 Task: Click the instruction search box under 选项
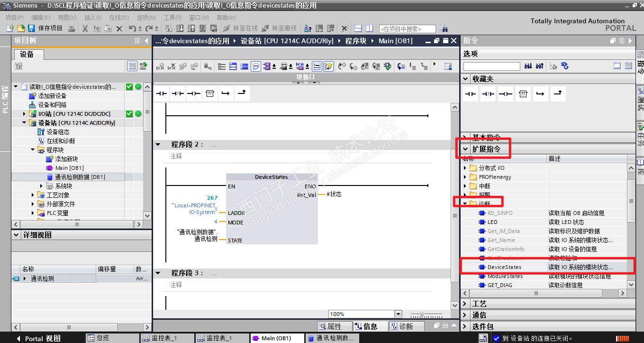pyautogui.click(x=491, y=66)
